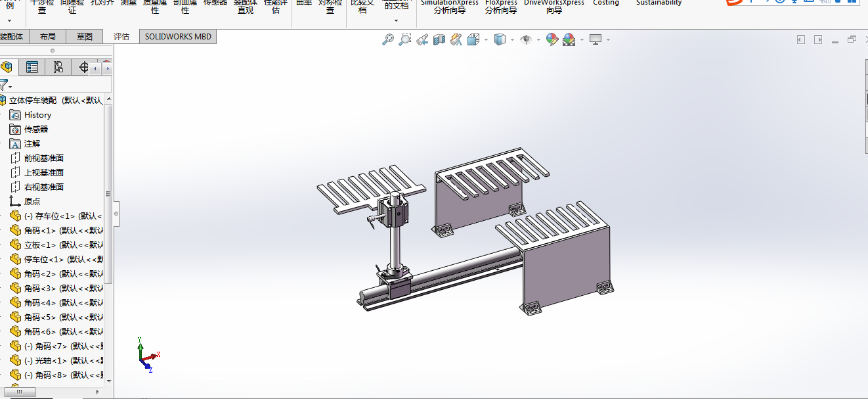Viewport: 868px width, 399px height.
Task: Switch to the 布局 layout tab
Action: pyautogui.click(x=47, y=37)
